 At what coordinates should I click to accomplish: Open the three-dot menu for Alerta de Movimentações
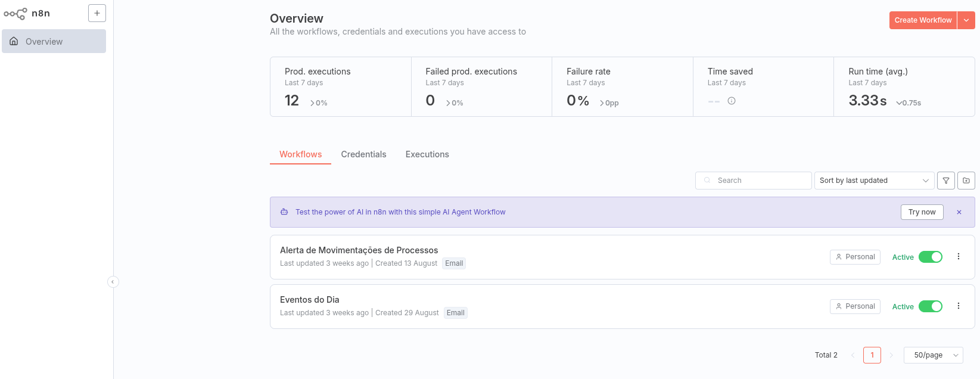(x=959, y=257)
